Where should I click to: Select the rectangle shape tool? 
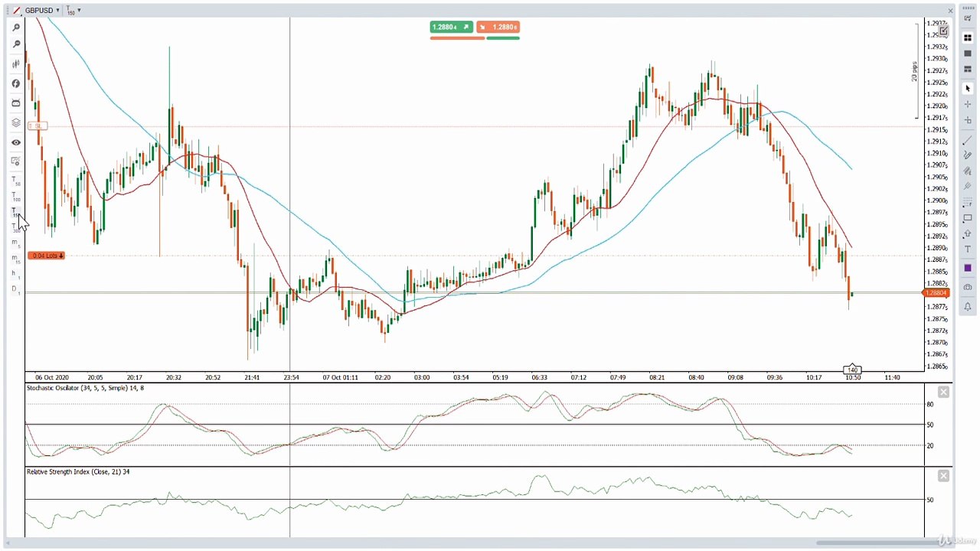(x=968, y=218)
